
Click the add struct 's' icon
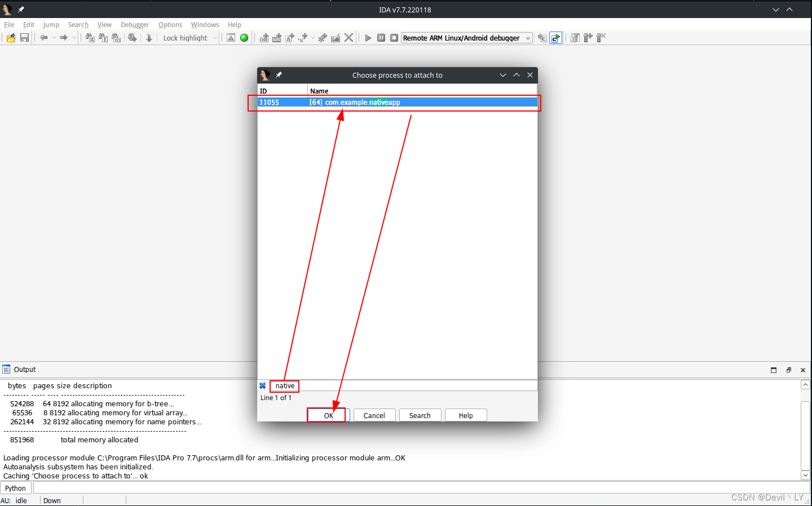(x=303, y=38)
